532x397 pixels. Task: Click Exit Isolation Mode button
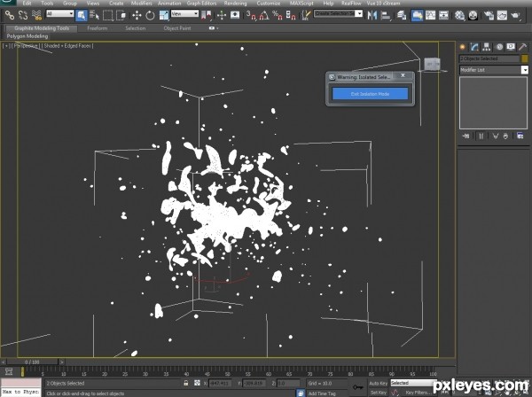click(x=370, y=94)
